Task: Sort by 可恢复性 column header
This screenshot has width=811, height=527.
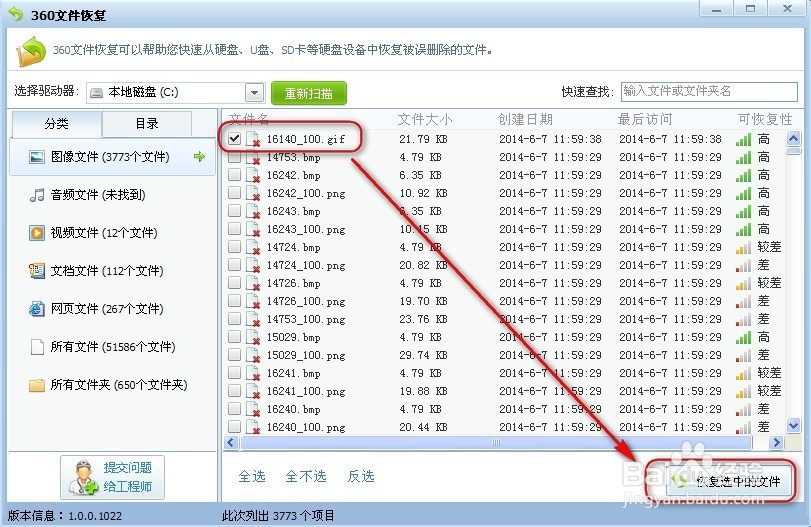Action: [x=765, y=120]
